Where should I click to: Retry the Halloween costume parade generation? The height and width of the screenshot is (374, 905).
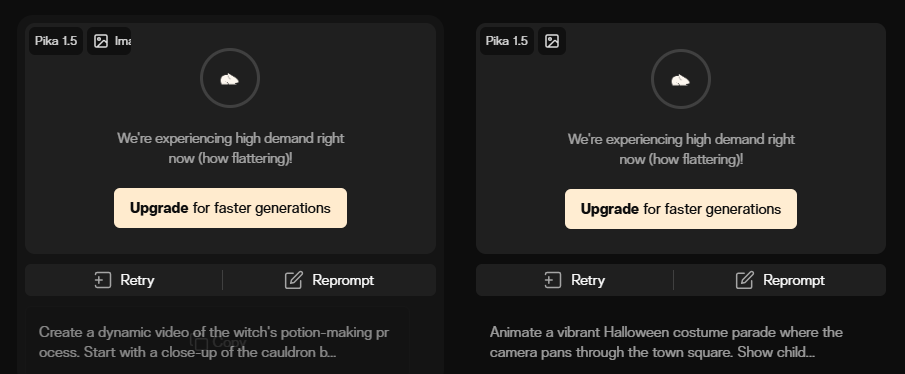pyautogui.click(x=574, y=280)
